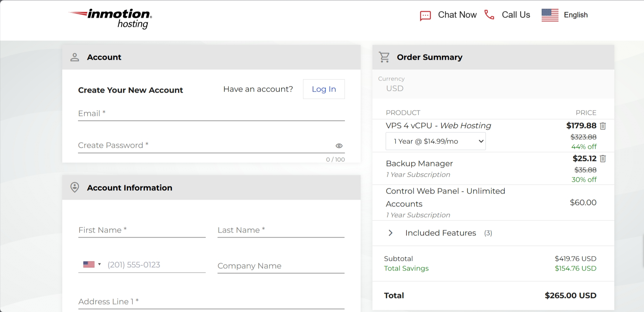The image size is (644, 312).
Task: Focus the phone number field
Action: pyautogui.click(x=156, y=265)
